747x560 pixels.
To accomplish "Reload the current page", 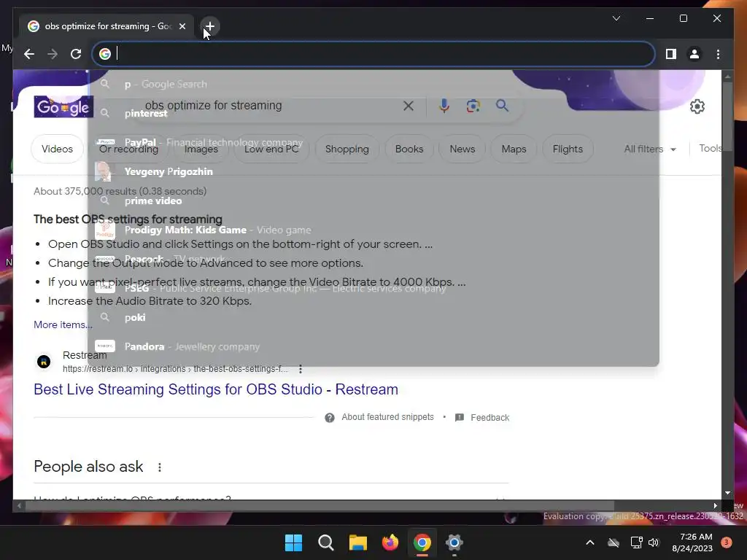I will tap(76, 54).
